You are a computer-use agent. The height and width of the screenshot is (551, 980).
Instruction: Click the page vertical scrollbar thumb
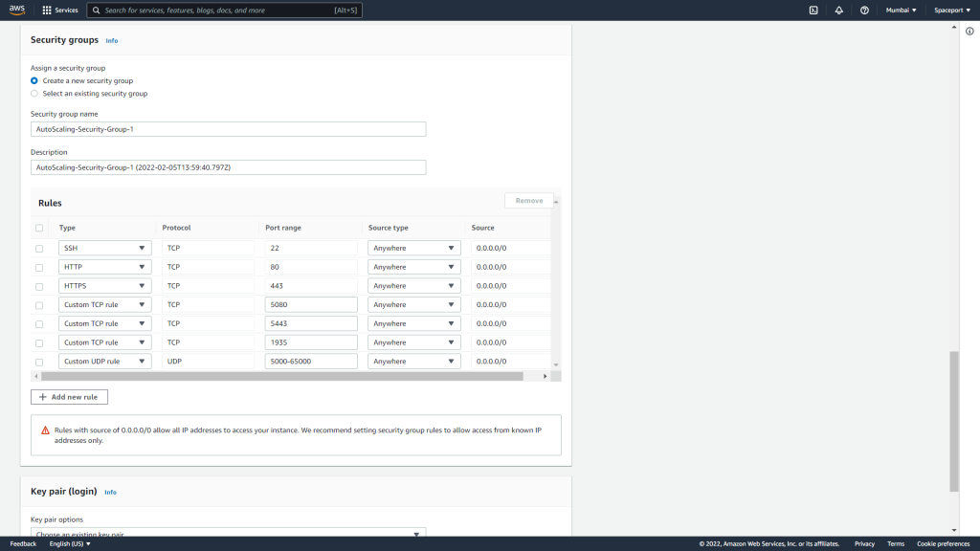point(954,422)
